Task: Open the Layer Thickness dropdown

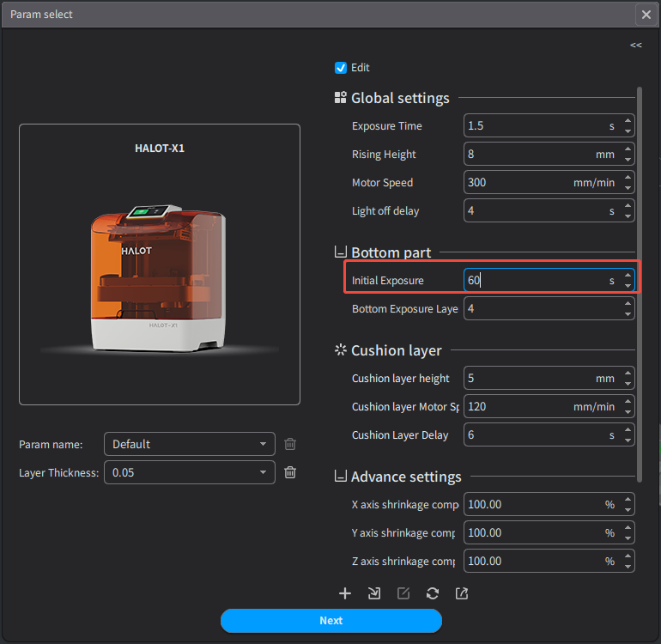Action: (x=189, y=472)
